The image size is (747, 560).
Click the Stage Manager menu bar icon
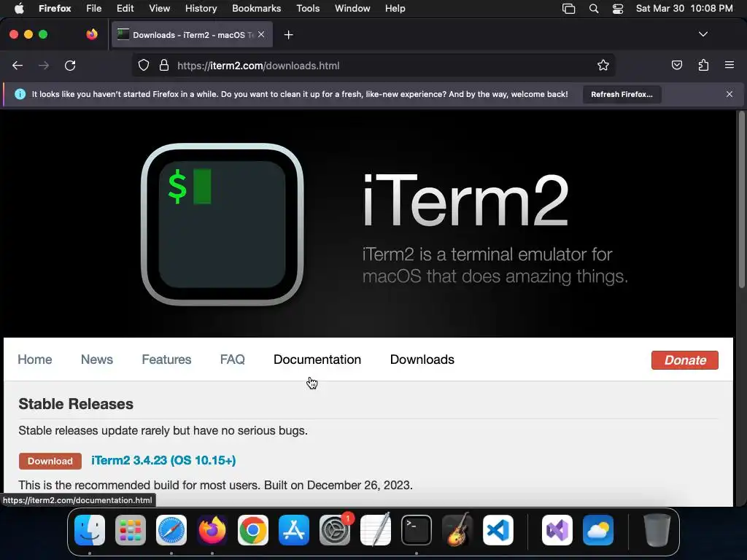(x=568, y=9)
